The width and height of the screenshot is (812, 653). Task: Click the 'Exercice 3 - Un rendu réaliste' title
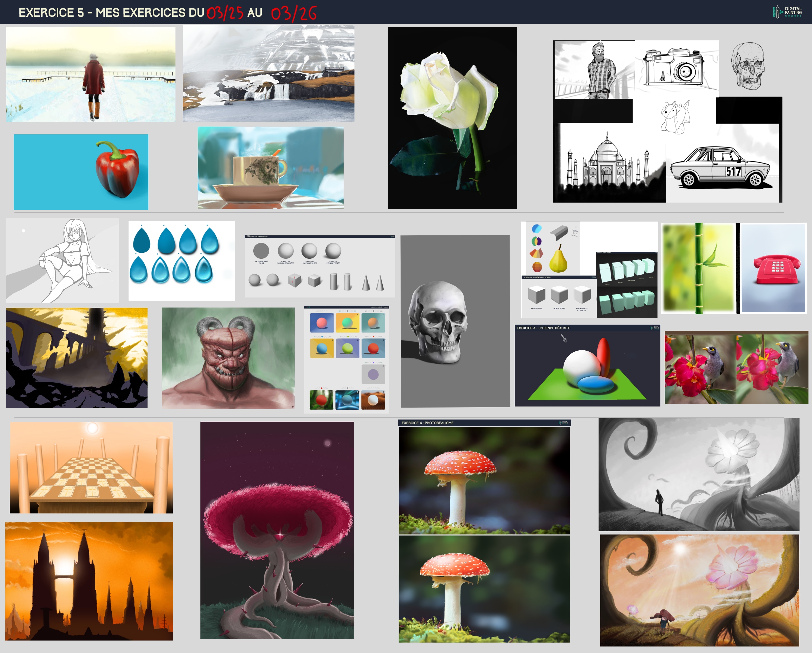(x=543, y=328)
